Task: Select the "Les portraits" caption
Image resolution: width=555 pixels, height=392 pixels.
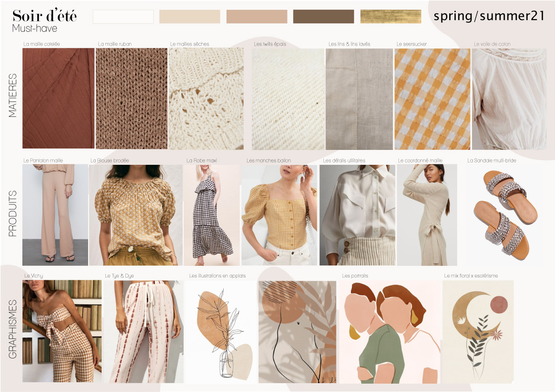Action: coord(355,276)
